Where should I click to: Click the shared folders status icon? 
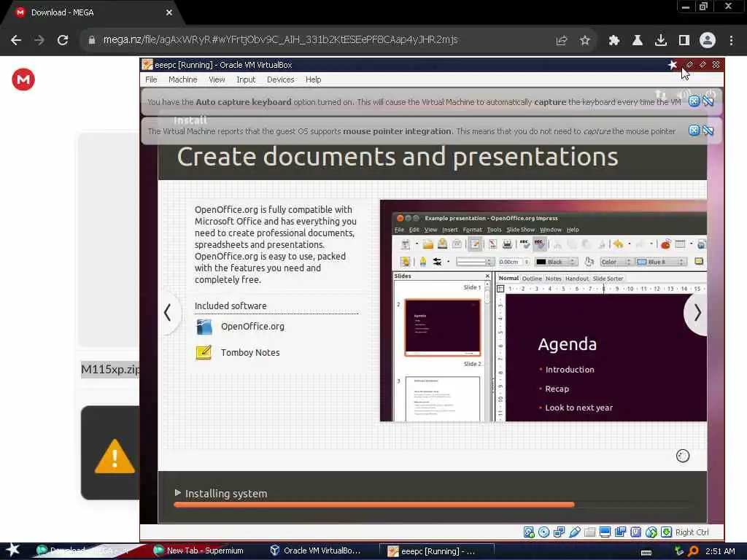point(589,532)
